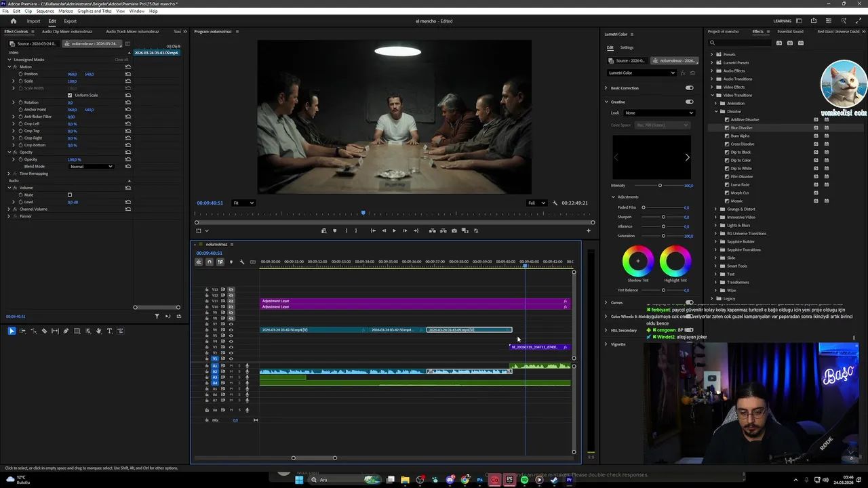Disable Creative section toggle
Viewport: 868px width, 488px height.
pos(689,102)
